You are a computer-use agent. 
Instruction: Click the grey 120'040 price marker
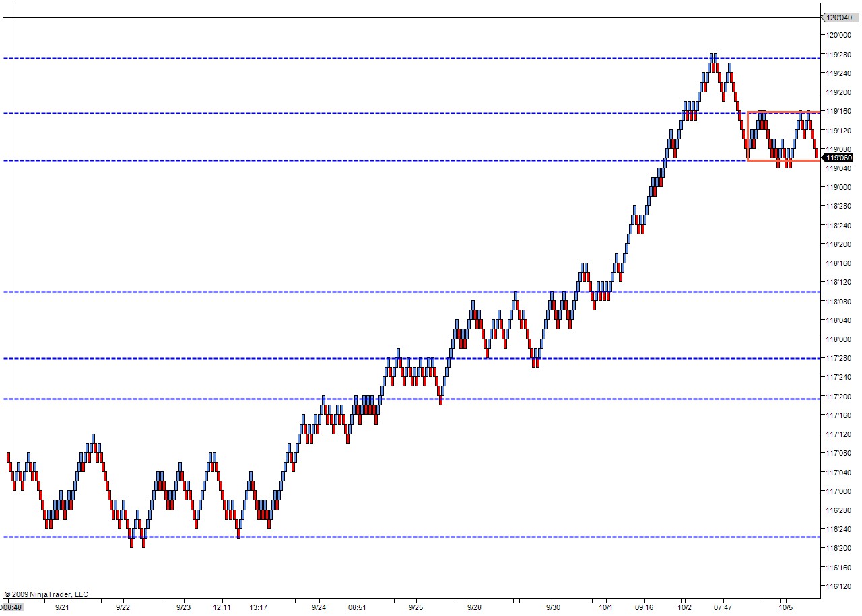(840, 18)
